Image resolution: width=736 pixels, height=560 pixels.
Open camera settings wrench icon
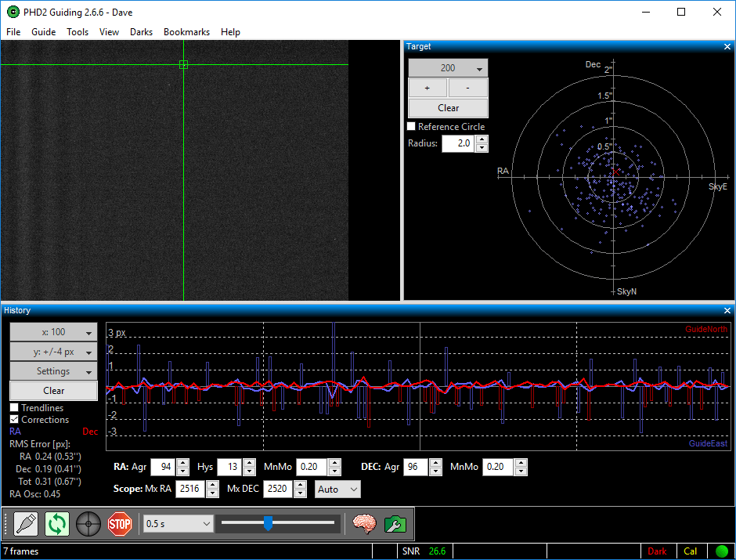click(x=395, y=524)
